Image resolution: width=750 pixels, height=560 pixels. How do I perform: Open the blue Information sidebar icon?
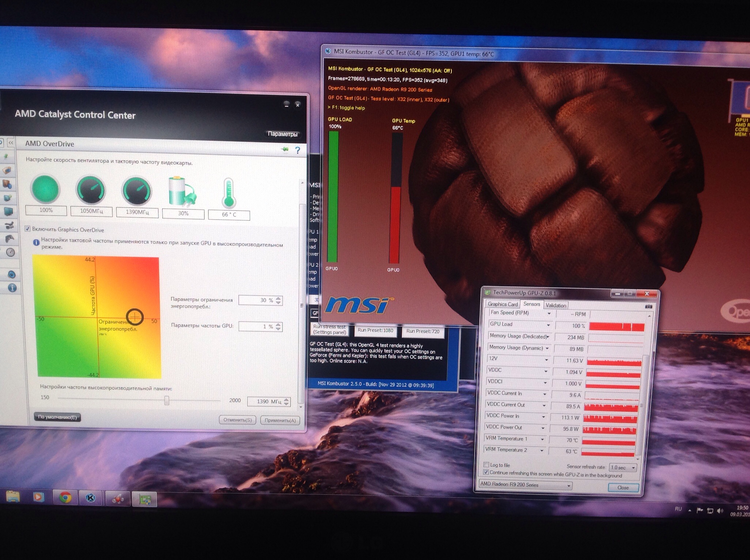[12, 288]
